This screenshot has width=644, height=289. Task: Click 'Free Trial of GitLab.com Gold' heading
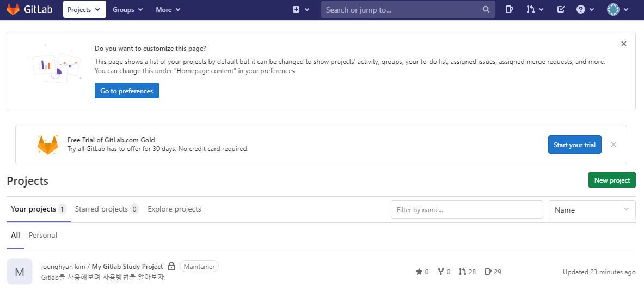coord(111,140)
